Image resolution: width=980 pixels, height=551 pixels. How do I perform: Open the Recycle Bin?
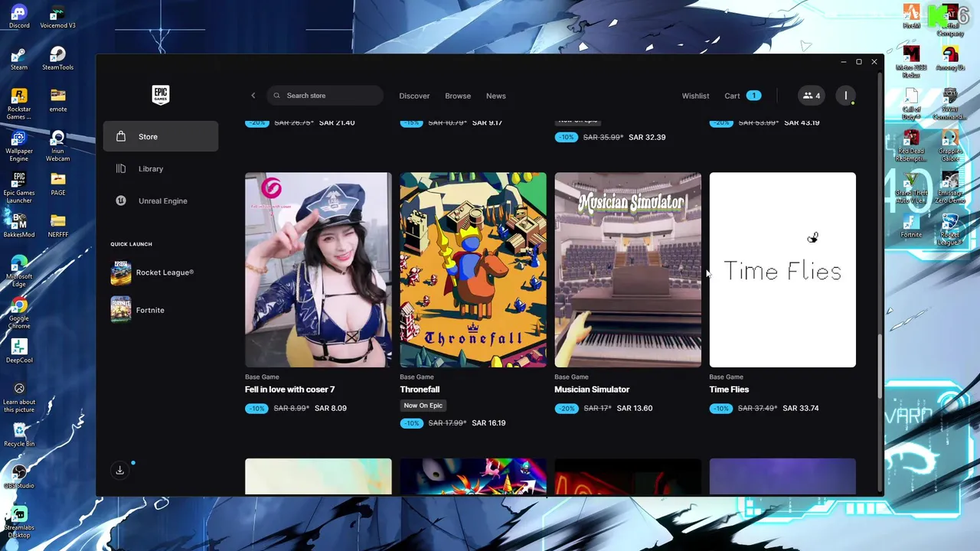[19, 435]
